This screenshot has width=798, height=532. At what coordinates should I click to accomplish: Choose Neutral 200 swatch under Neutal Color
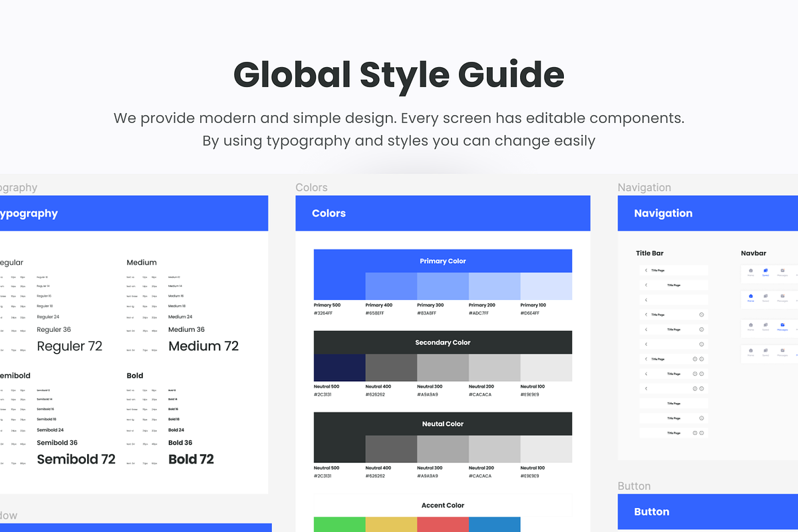(x=495, y=449)
